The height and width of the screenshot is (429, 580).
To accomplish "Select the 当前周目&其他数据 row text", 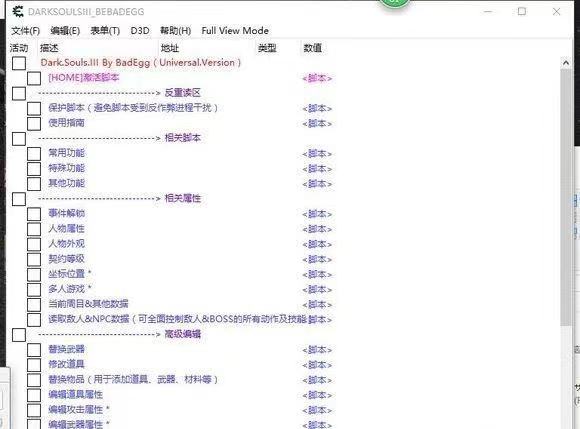I will [88, 304].
